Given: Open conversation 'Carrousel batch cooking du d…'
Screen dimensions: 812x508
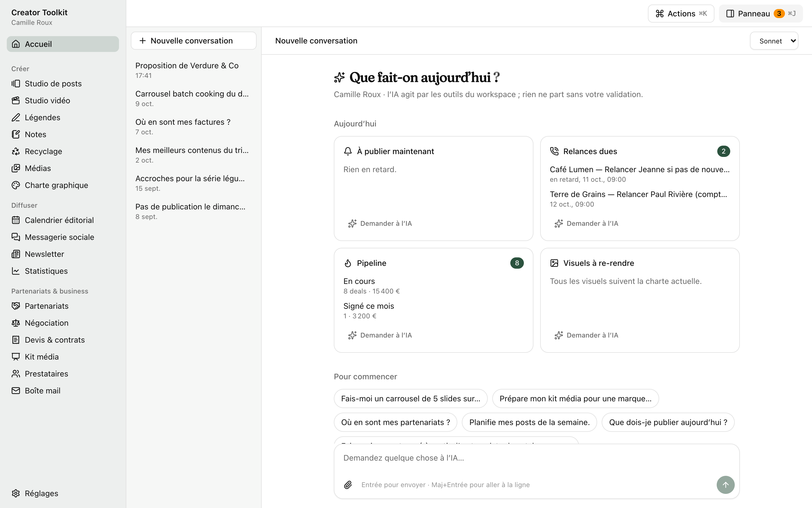Looking at the screenshot, I should point(194,98).
